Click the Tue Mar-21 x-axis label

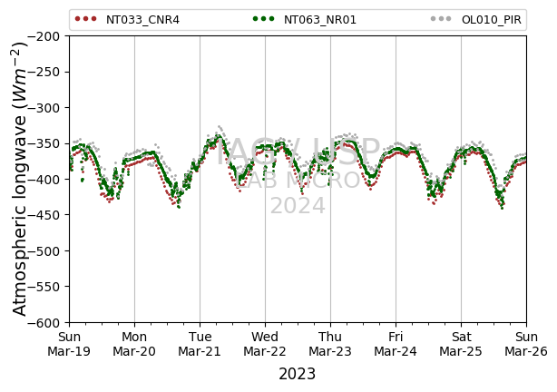coord(200,344)
